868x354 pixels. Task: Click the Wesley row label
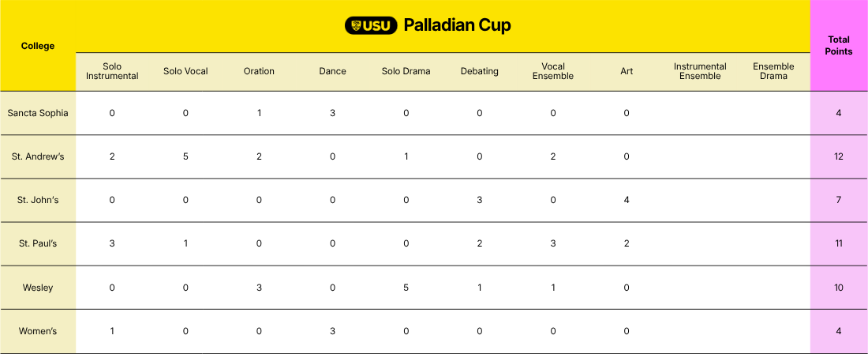coord(38,288)
